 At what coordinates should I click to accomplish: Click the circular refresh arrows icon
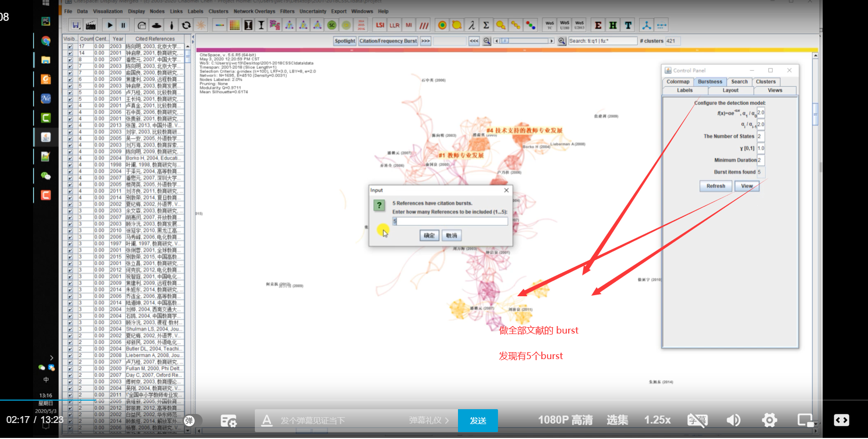[186, 25]
